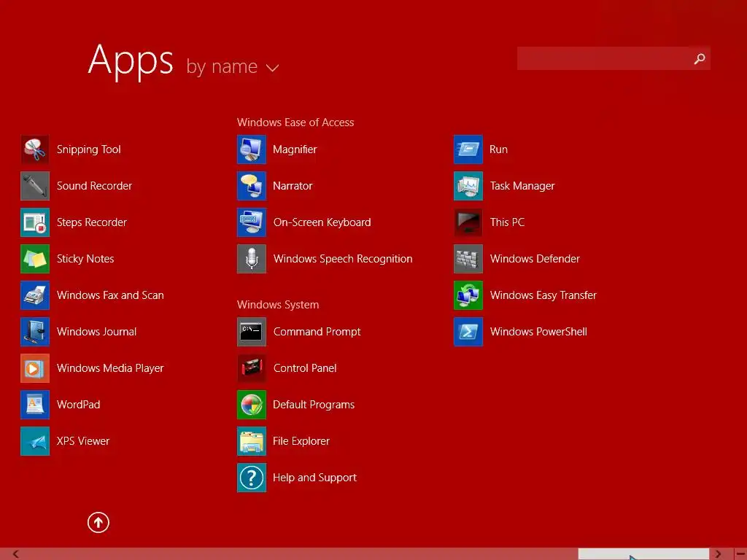Launch Sound Recorder via its microphone icon

coord(35,186)
